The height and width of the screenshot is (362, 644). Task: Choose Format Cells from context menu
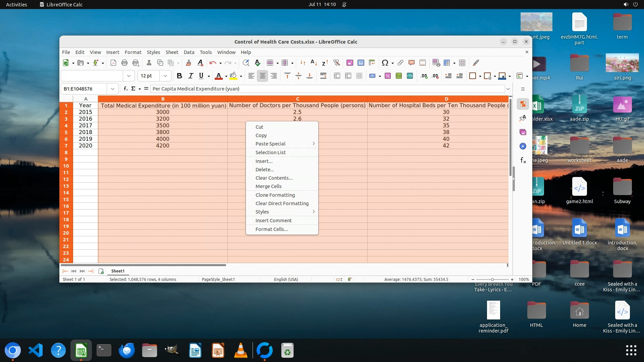tap(272, 229)
